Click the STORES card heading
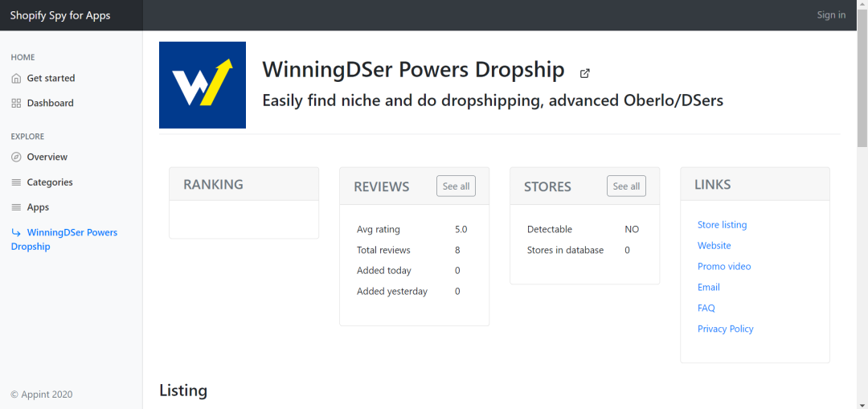The width and height of the screenshot is (868, 409). coord(547,186)
